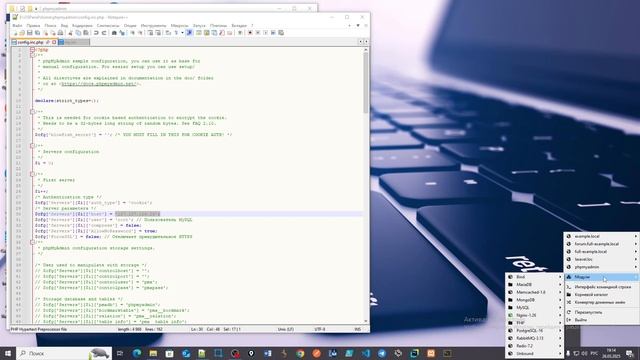The image size is (640, 360).
Task: Expand the Bind module submenu
Action: (x=534, y=277)
